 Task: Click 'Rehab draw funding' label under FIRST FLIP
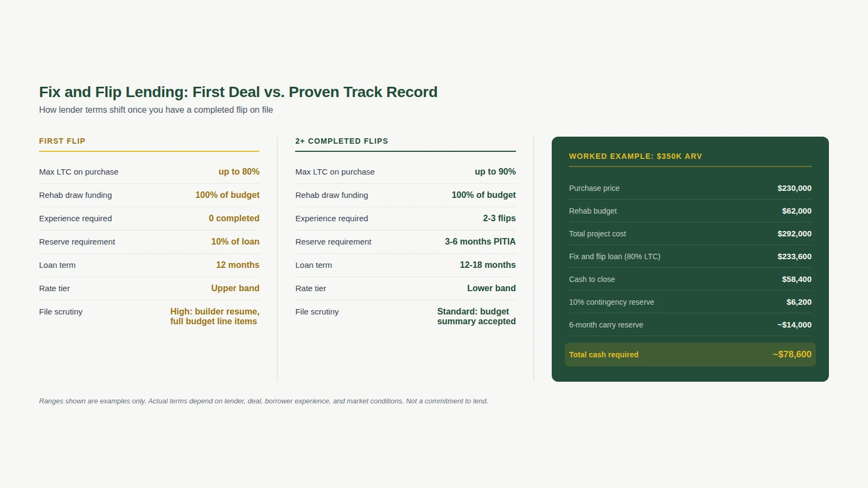pos(75,195)
